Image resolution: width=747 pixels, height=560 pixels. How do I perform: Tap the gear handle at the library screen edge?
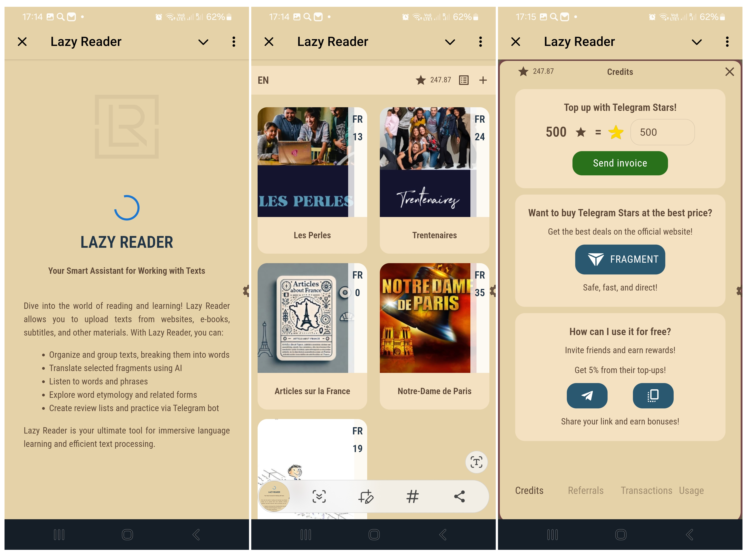tap(493, 291)
